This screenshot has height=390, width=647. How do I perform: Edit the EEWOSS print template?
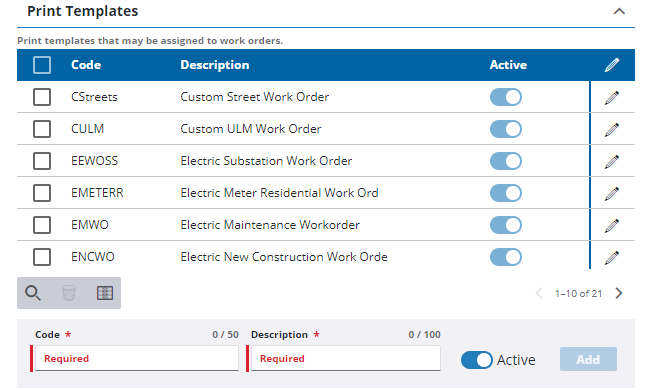click(612, 162)
